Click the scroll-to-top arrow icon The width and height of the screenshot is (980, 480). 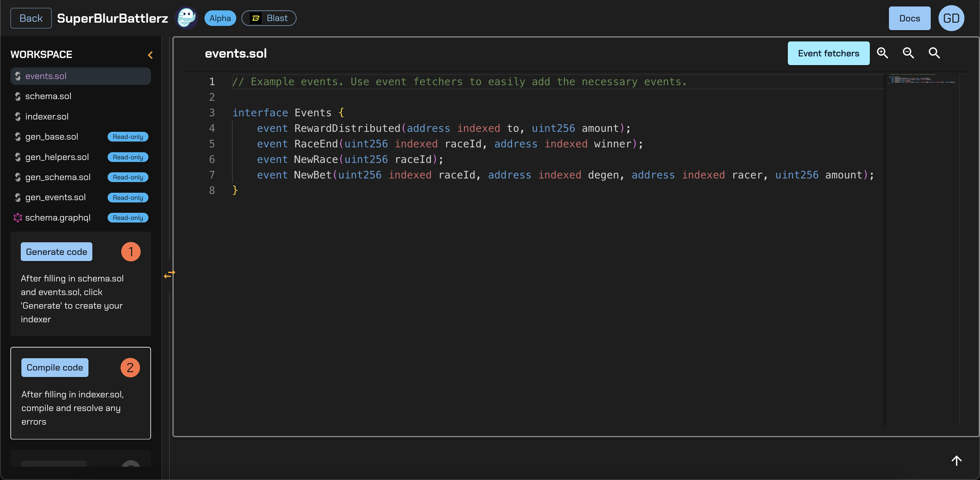pyautogui.click(x=956, y=461)
